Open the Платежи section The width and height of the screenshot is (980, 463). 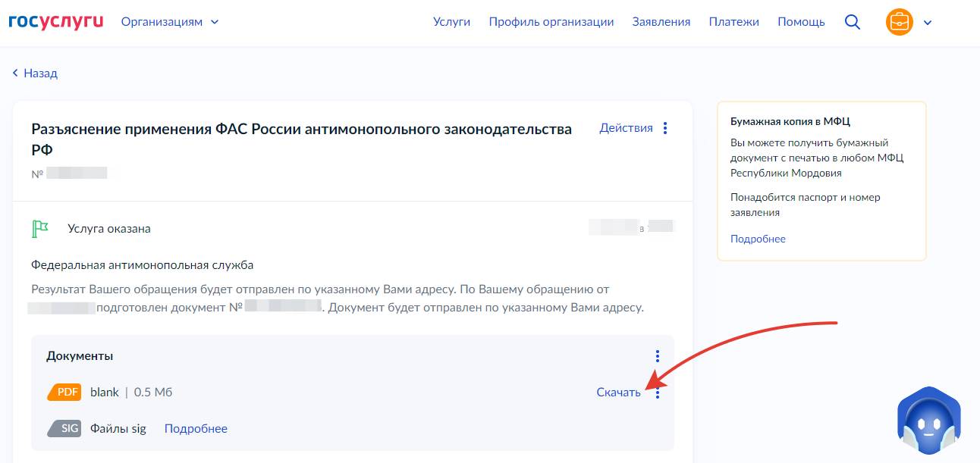734,22
